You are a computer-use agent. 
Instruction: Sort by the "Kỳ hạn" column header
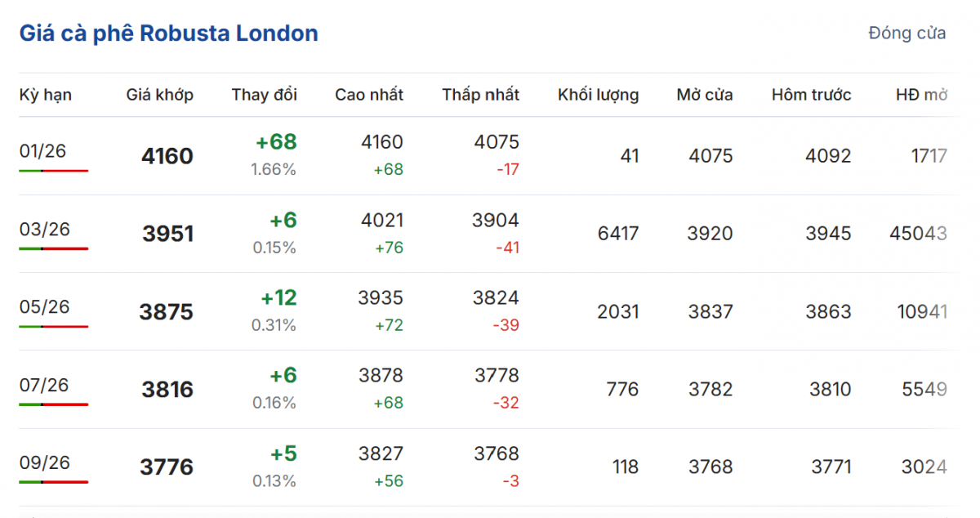(46, 95)
